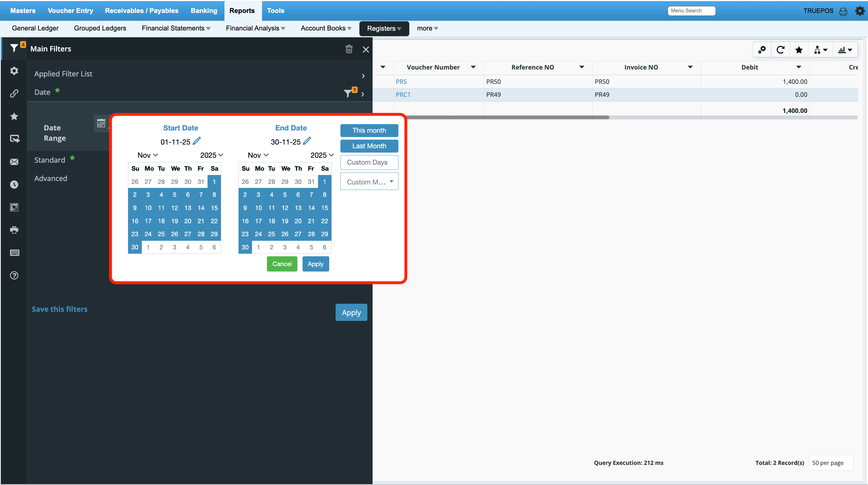Open the PRC1 voucher link

pyautogui.click(x=403, y=95)
